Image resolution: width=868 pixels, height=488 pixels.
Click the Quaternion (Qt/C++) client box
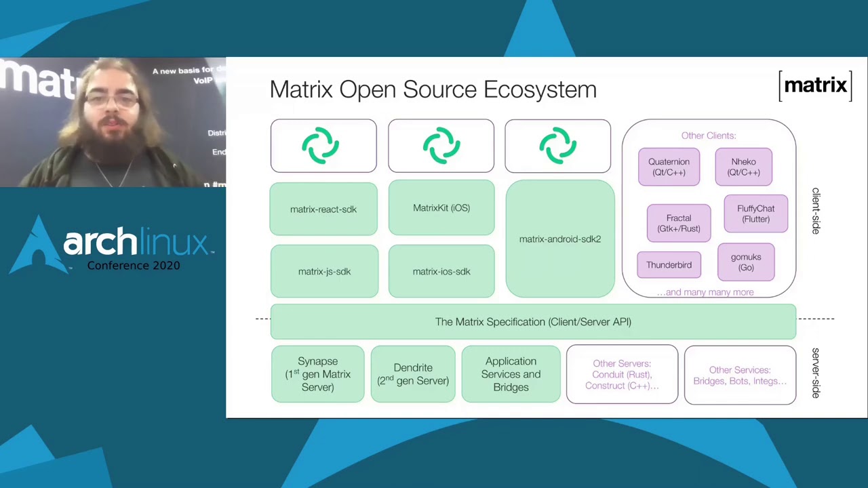[669, 167]
